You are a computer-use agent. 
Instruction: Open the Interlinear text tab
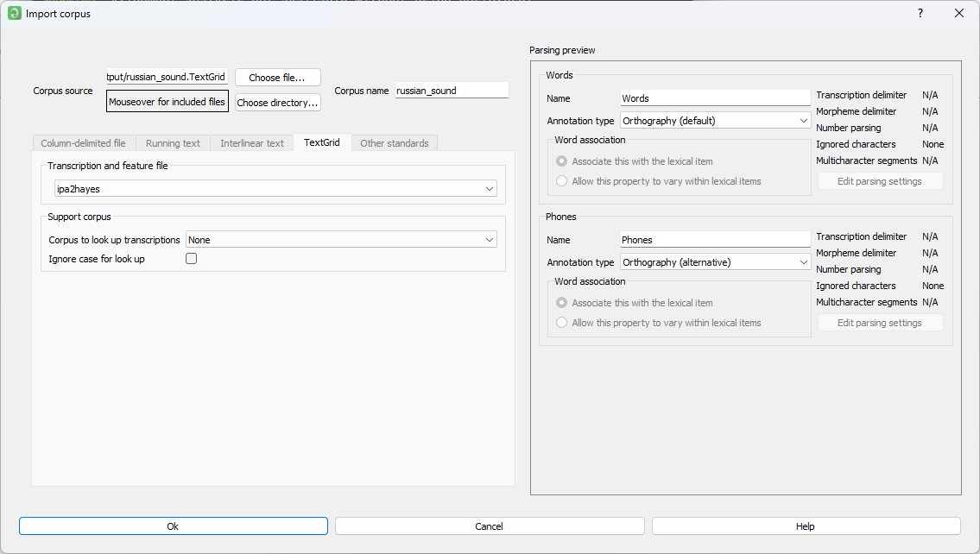pyautogui.click(x=252, y=143)
